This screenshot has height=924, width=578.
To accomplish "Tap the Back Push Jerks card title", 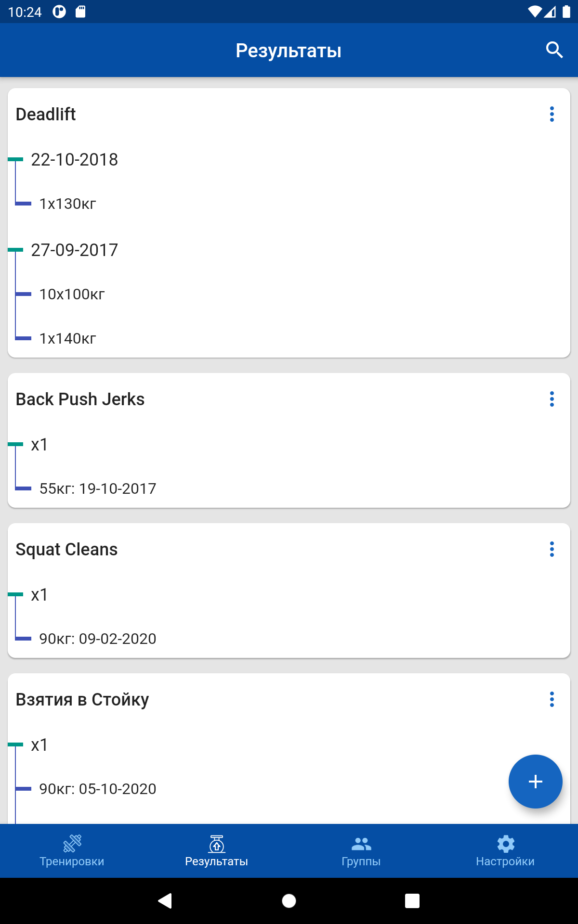I will (80, 399).
